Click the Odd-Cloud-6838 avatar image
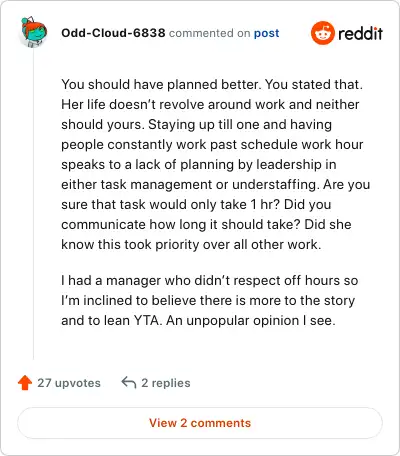The height and width of the screenshot is (456, 400). [x=33, y=32]
